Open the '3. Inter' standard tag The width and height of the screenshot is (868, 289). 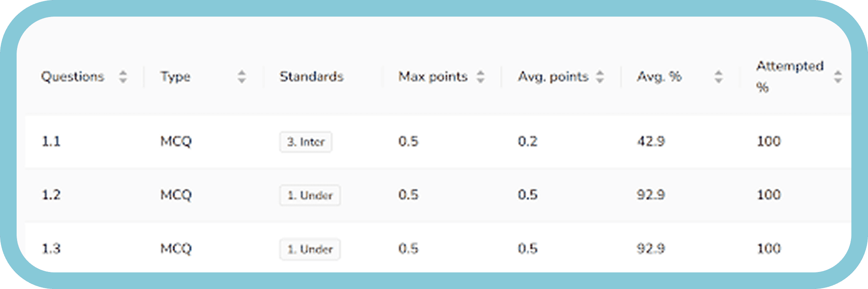click(306, 142)
